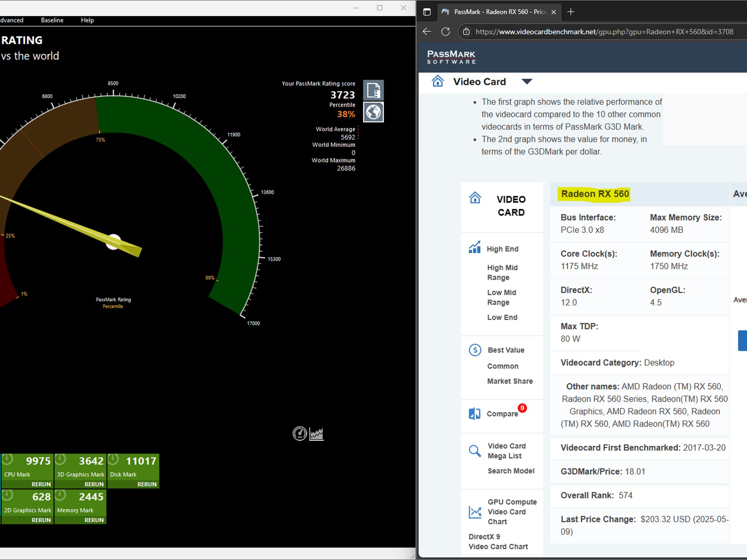The height and width of the screenshot is (560, 747).
Task: Click the chart icon beside GPU Compute Video Card Chart
Action: click(x=475, y=512)
